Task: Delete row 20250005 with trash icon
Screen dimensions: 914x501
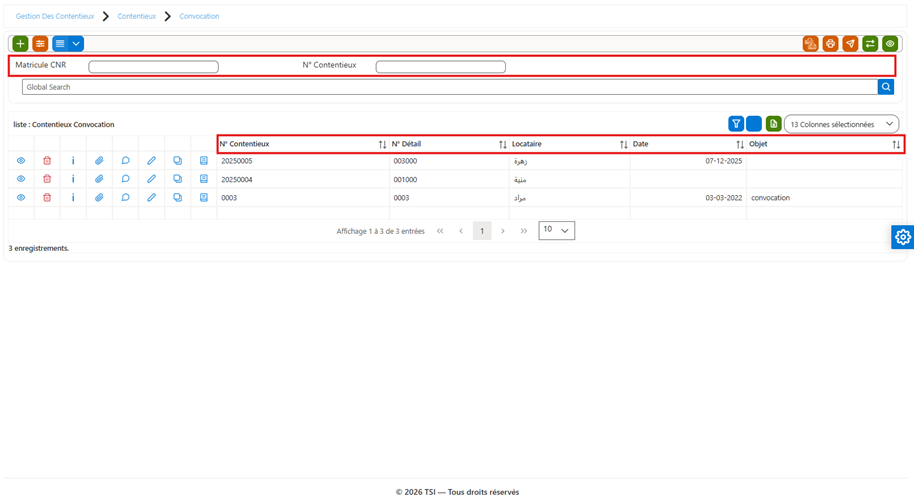Action: coord(47,161)
